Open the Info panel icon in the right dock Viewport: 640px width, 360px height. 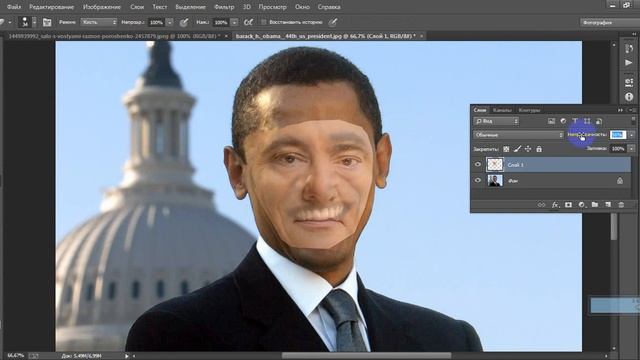click(629, 97)
